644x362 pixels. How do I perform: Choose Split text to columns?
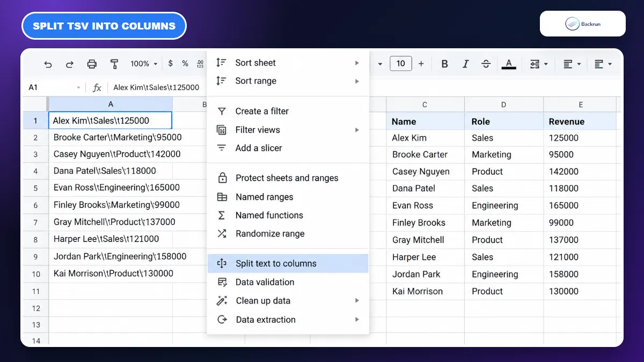[288, 263]
